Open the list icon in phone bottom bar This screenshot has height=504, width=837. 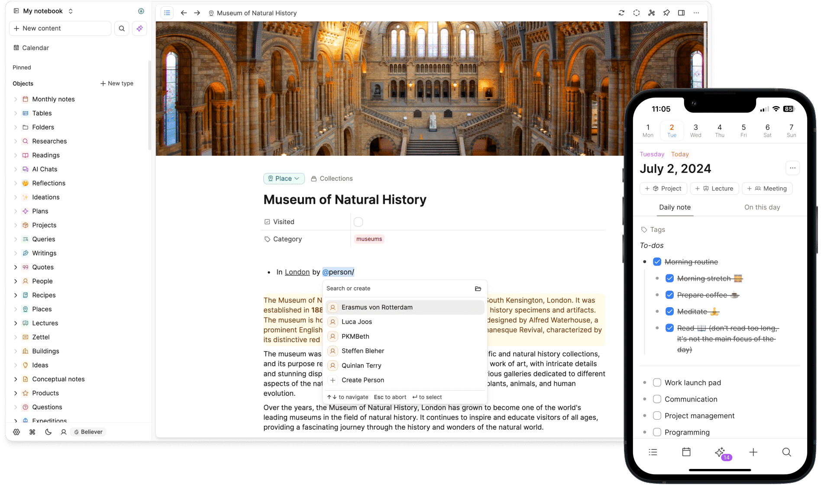(653, 452)
